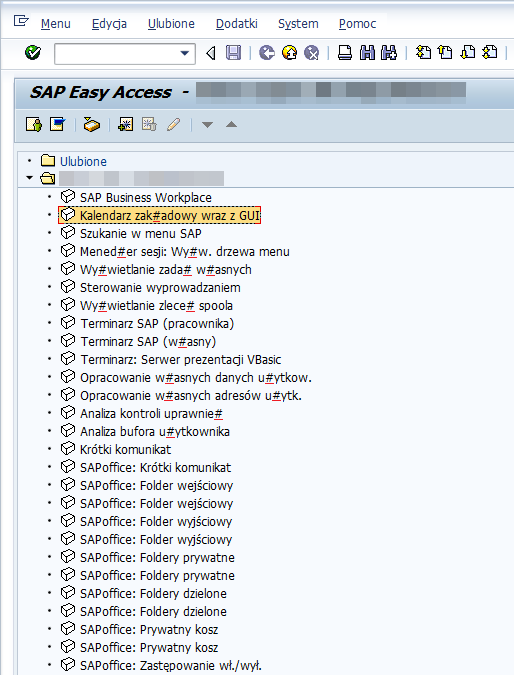Select Terminarz SAP (w#asny)
The image size is (514, 675).
pos(148,342)
